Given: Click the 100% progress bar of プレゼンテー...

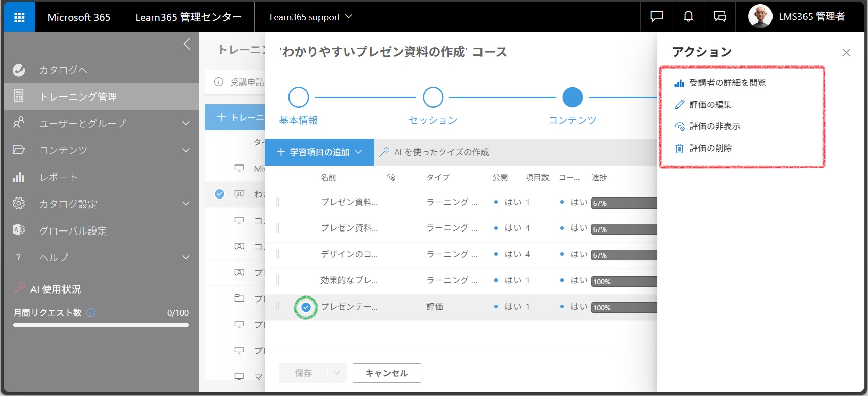Looking at the screenshot, I should pyautogui.click(x=624, y=307).
